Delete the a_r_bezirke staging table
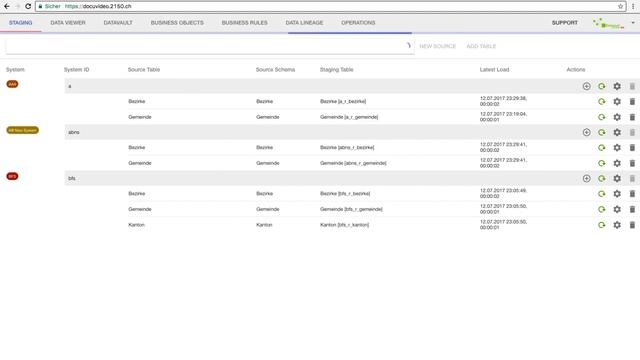Image resolution: width=640 pixels, height=360 pixels. click(x=632, y=102)
